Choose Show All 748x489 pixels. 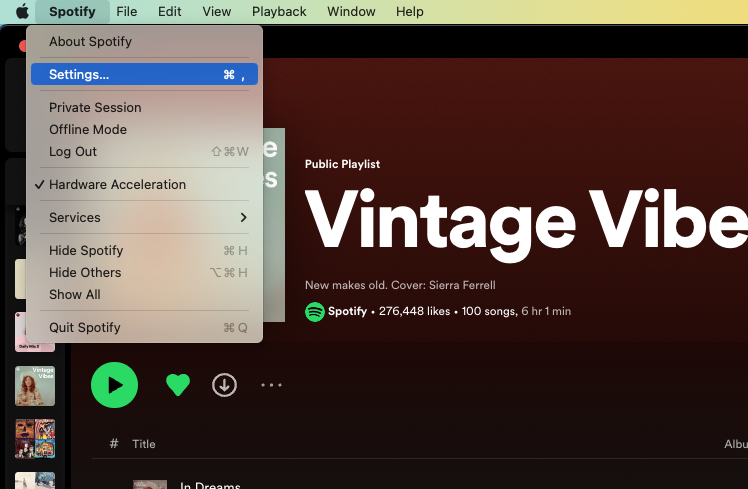point(145,294)
